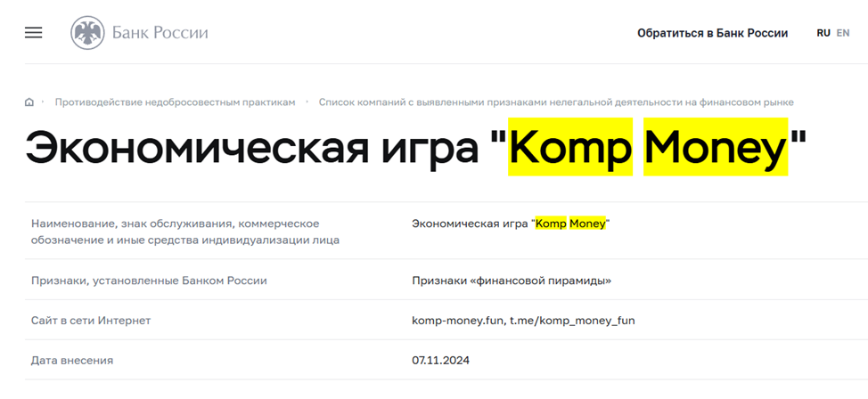Image resolution: width=868 pixels, height=399 pixels.
Task: Click the Признаки «финансовой пирамиды» value
Action: pyautogui.click(x=512, y=281)
